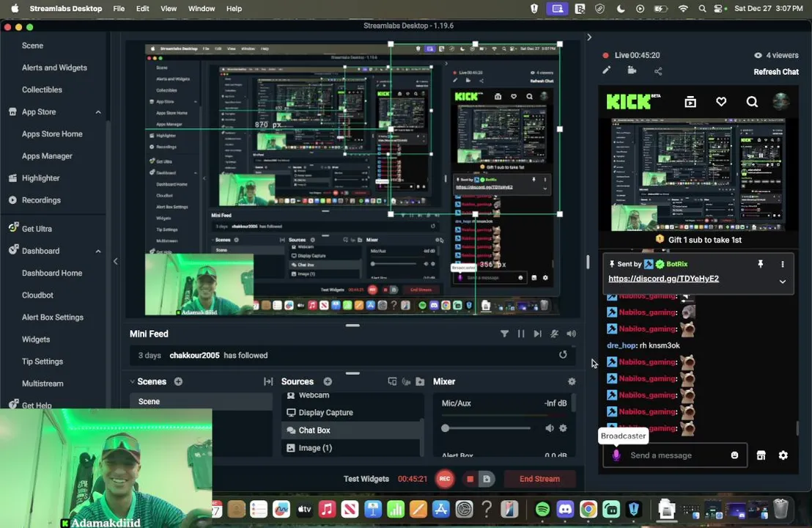The image size is (812, 528).
Task: Click the camera icon below Live timer
Action: coord(632,70)
